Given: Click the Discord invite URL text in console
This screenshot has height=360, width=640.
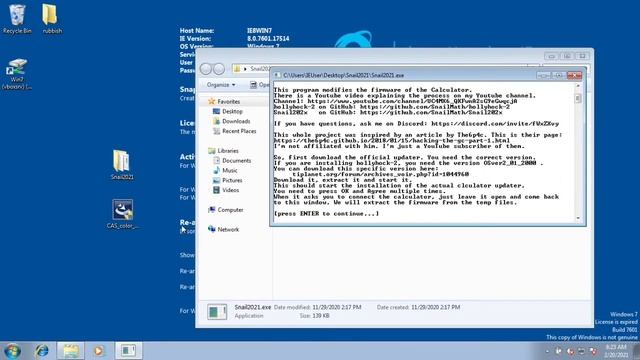Looking at the screenshot, I should (495, 124).
